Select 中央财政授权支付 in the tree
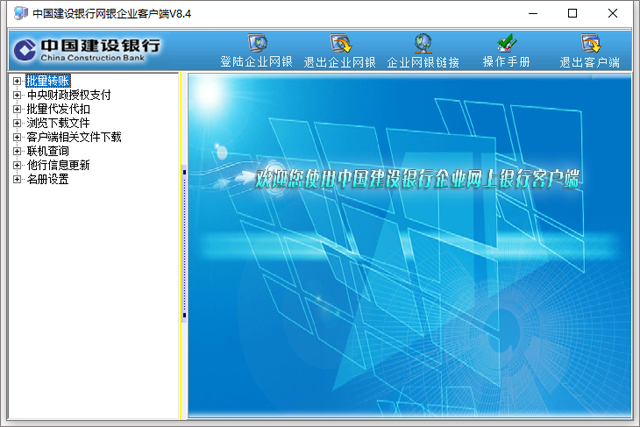Image resolution: width=640 pixels, height=427 pixels. pyautogui.click(x=69, y=95)
